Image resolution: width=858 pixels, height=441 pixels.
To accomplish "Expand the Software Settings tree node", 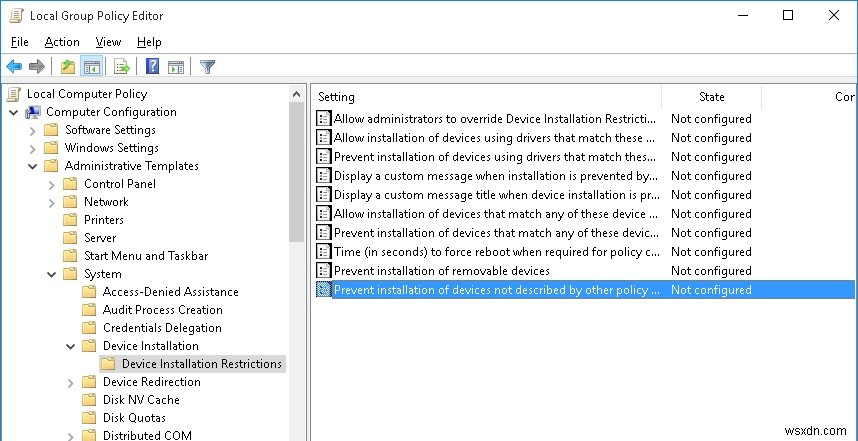I will [x=32, y=130].
